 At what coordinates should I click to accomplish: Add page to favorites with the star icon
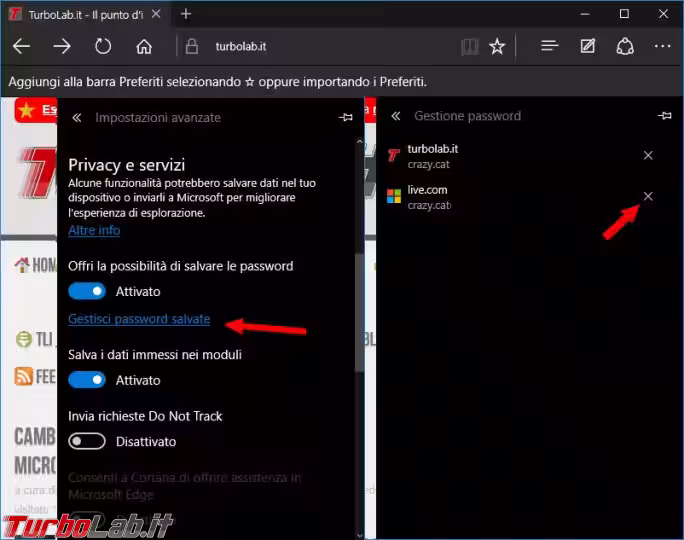click(497, 46)
